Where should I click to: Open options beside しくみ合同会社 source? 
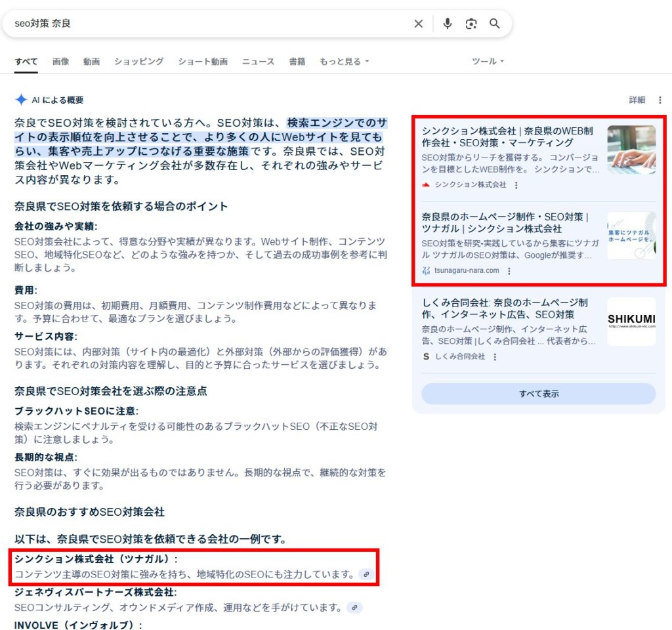coord(495,356)
